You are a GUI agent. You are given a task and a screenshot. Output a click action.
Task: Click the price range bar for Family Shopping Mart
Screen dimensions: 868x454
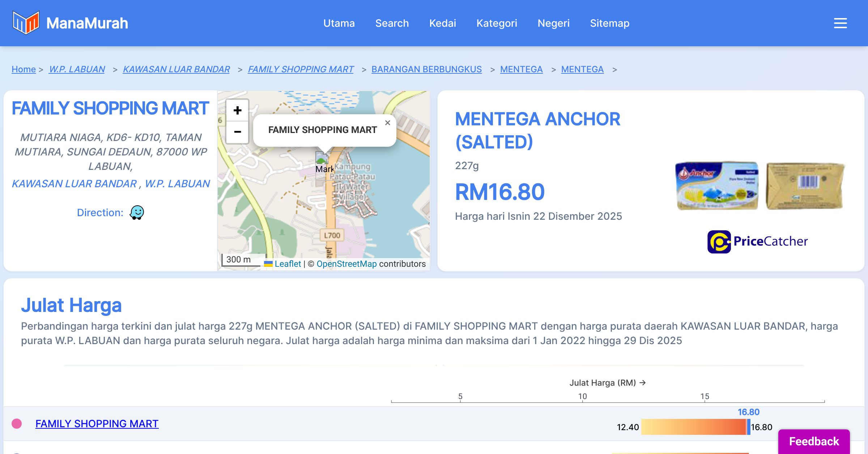[x=694, y=427]
